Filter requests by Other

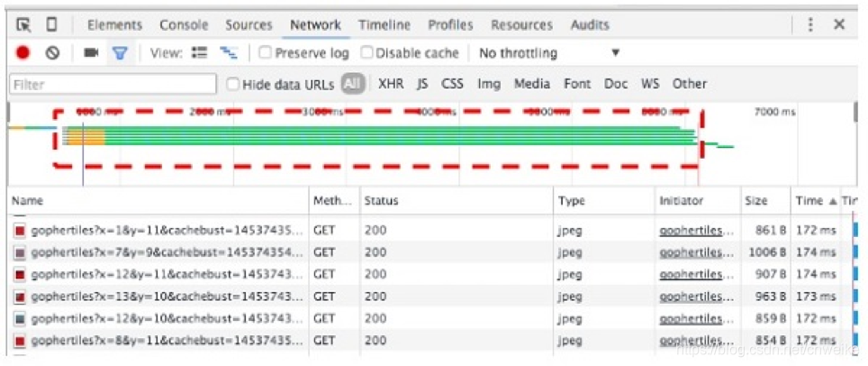pyautogui.click(x=689, y=84)
